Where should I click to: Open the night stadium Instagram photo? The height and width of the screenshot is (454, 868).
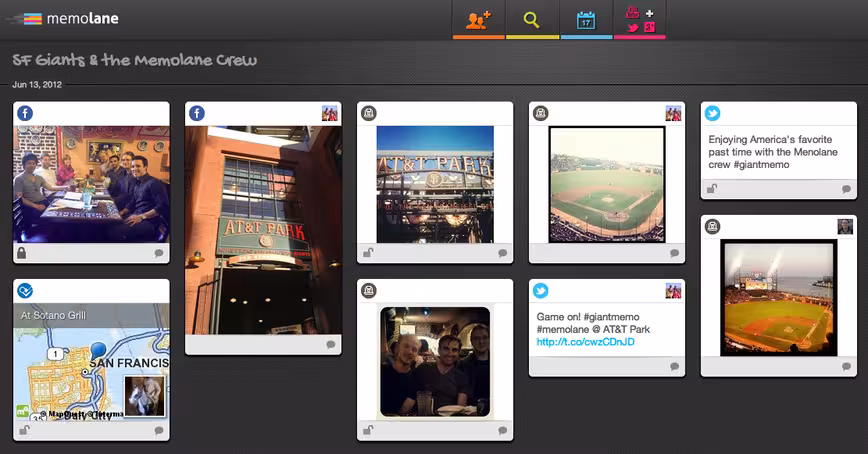tap(779, 297)
